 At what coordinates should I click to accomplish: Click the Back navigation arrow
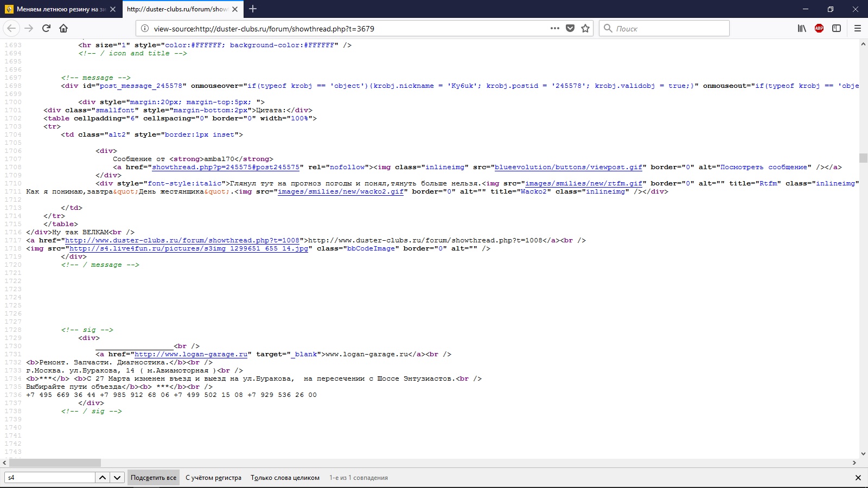pos(12,28)
